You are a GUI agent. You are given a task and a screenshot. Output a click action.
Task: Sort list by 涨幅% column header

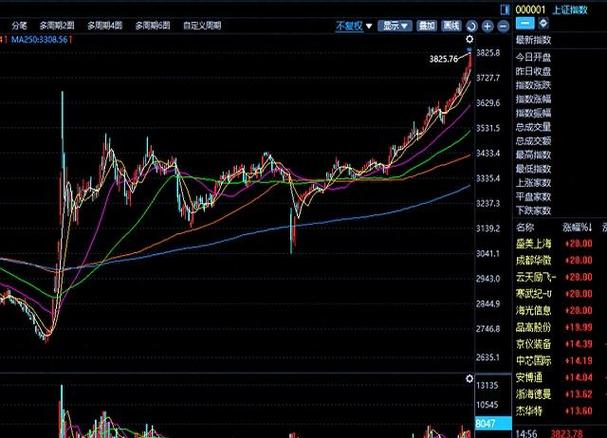point(577,228)
